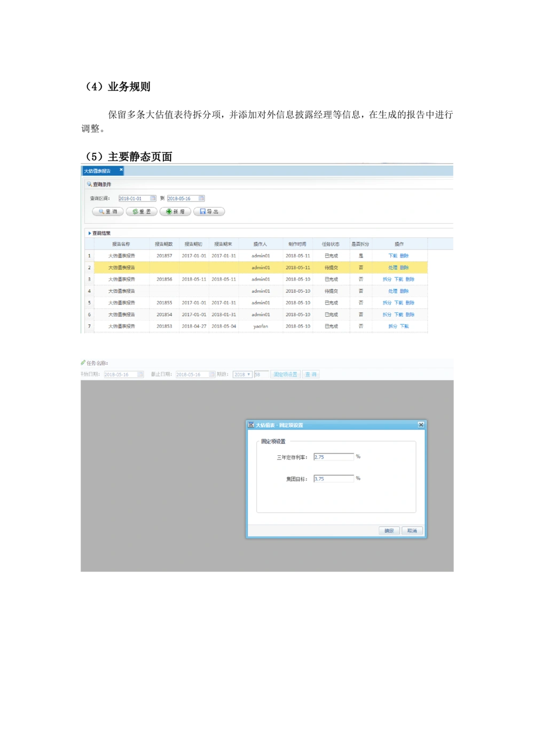Click 下载 link for report 201857

[392, 256]
